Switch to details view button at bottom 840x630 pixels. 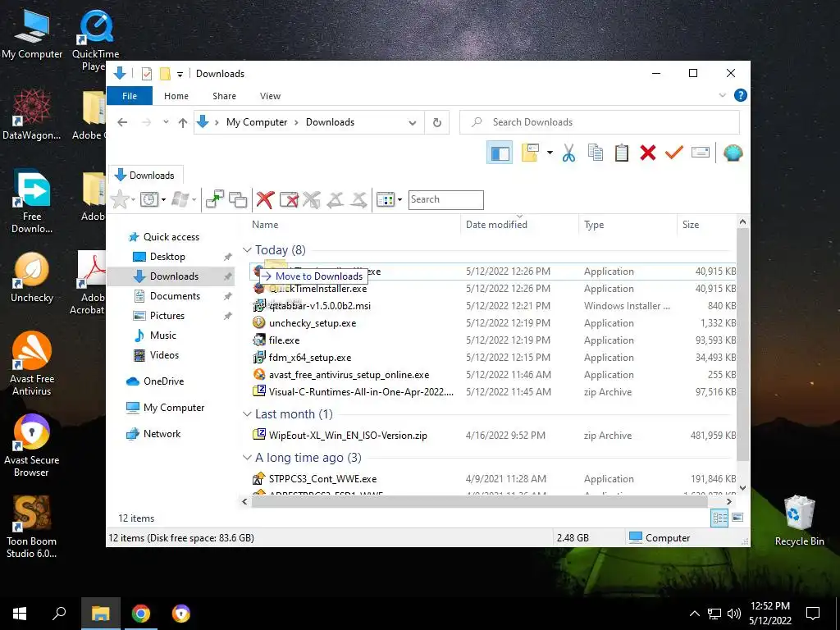coord(719,518)
